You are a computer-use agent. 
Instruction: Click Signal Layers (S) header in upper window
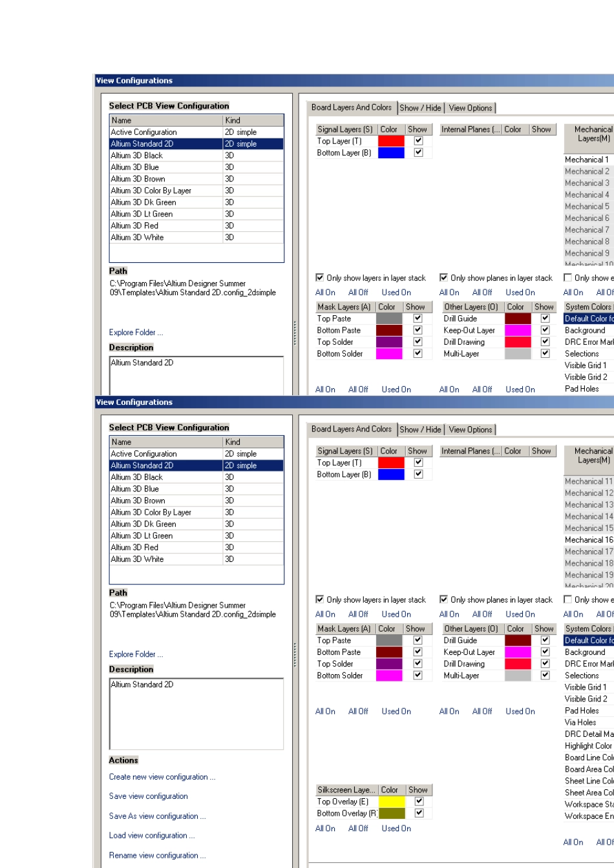(345, 129)
